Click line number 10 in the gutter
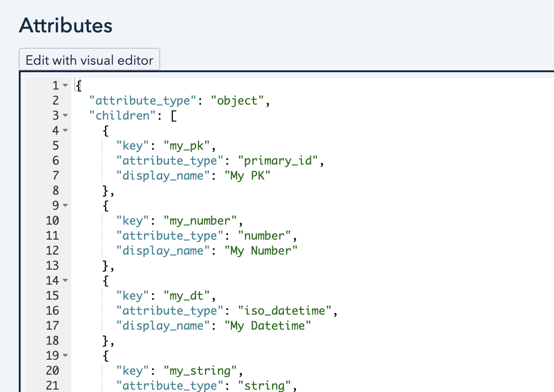Viewport: 554px width, 392px height. point(53,221)
